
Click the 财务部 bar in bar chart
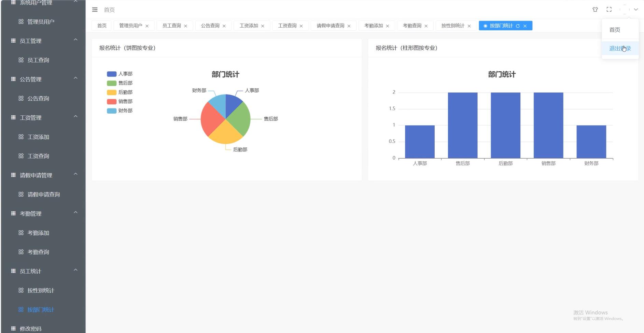[591, 142]
